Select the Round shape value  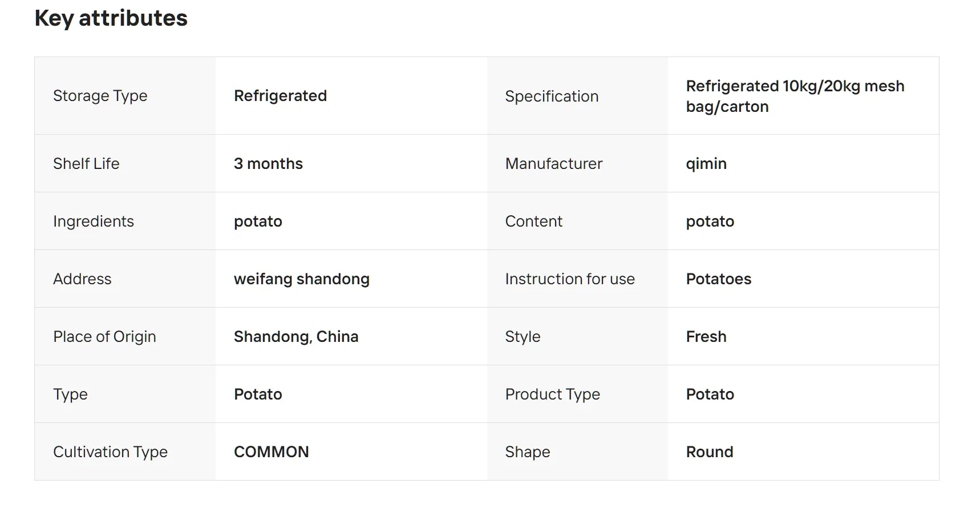709,452
